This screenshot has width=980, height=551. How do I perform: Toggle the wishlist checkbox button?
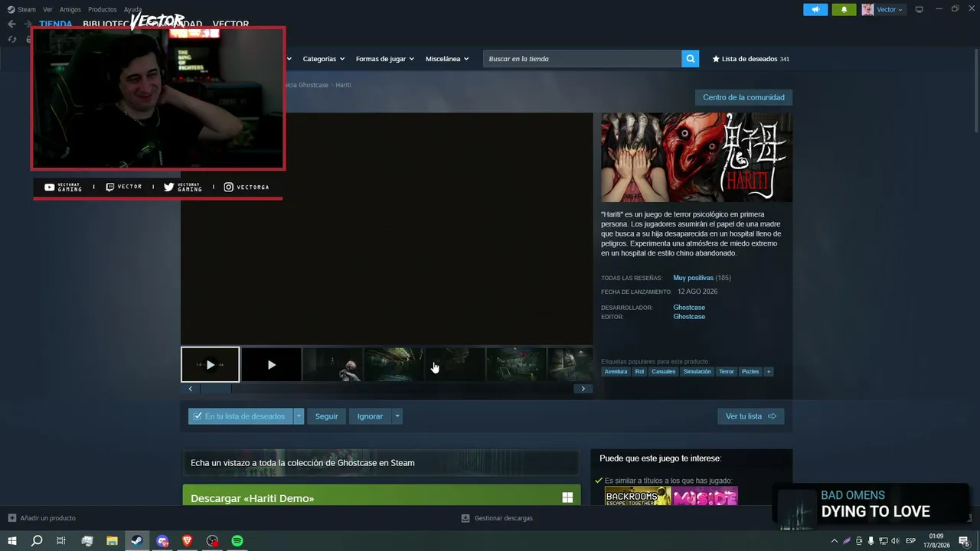pos(241,416)
